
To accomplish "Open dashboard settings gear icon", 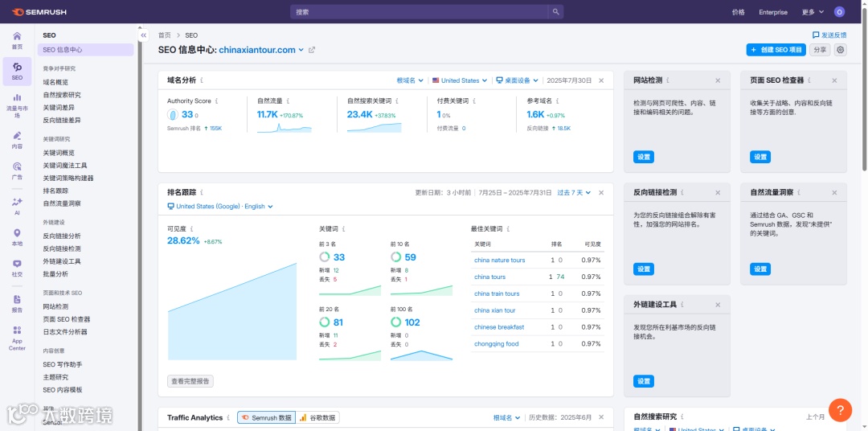I will [x=841, y=50].
